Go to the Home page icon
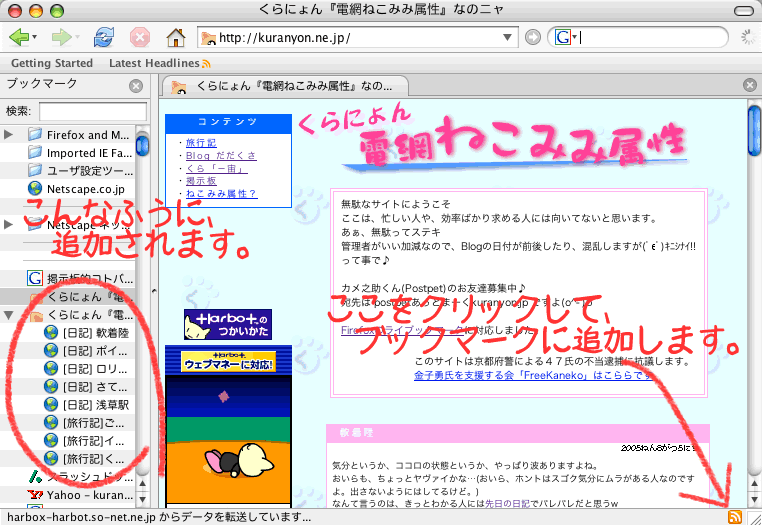This screenshot has height=525, width=762. pyautogui.click(x=176, y=38)
